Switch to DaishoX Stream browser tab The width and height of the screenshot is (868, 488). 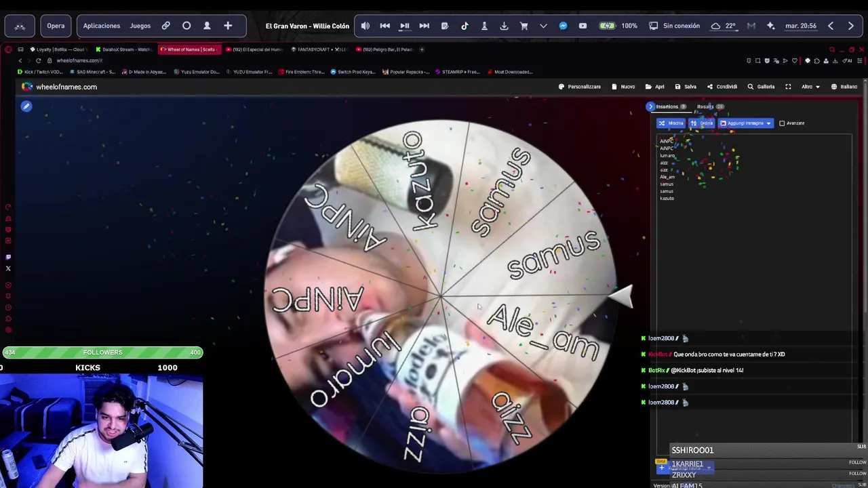(125, 49)
